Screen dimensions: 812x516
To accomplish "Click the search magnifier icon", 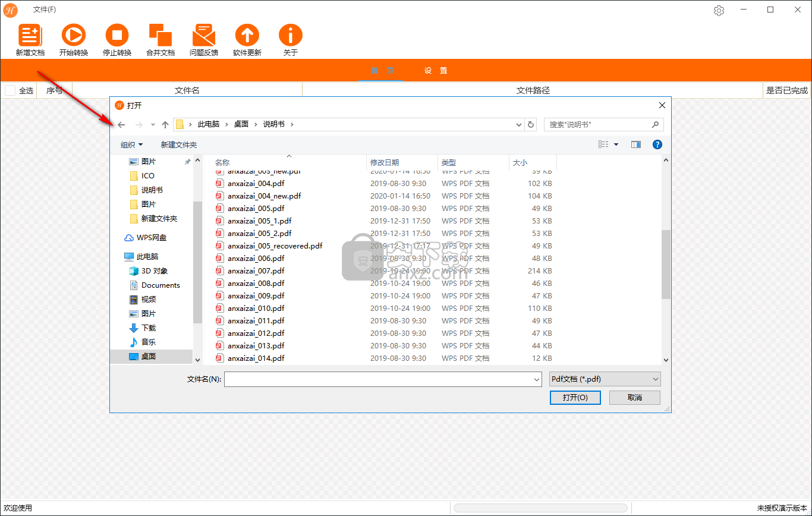I will tap(655, 124).
